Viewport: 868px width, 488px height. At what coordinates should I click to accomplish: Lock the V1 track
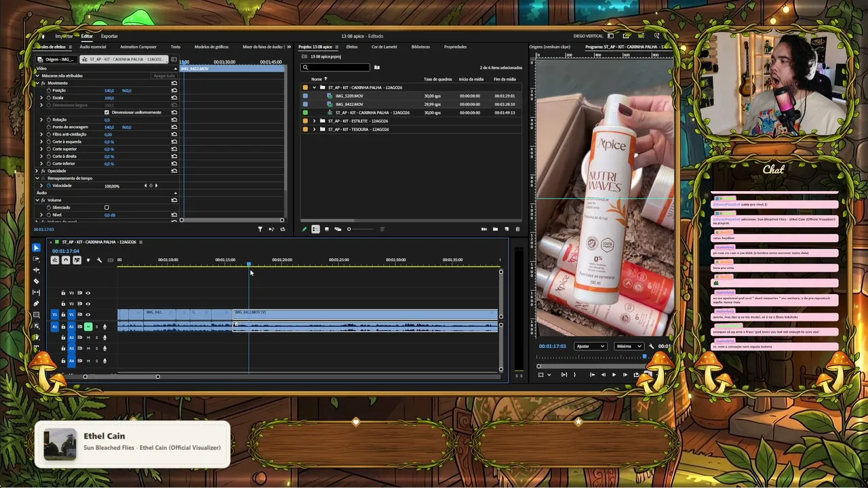(x=63, y=314)
